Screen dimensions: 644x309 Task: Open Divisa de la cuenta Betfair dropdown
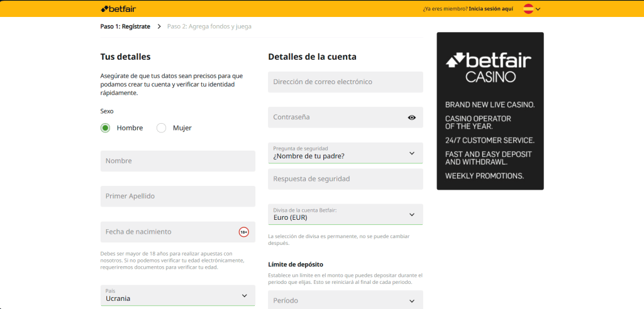[x=345, y=214]
